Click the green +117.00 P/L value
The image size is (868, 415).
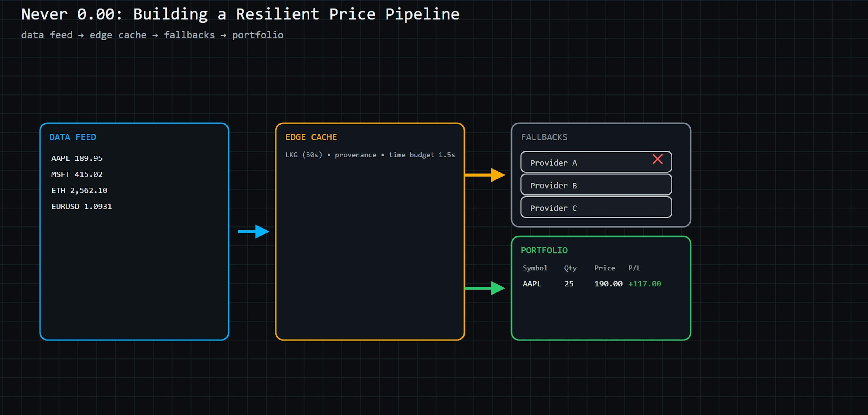(645, 284)
